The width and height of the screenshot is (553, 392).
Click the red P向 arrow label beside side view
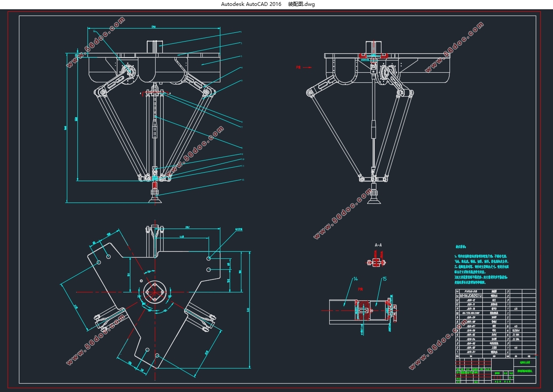304,67
